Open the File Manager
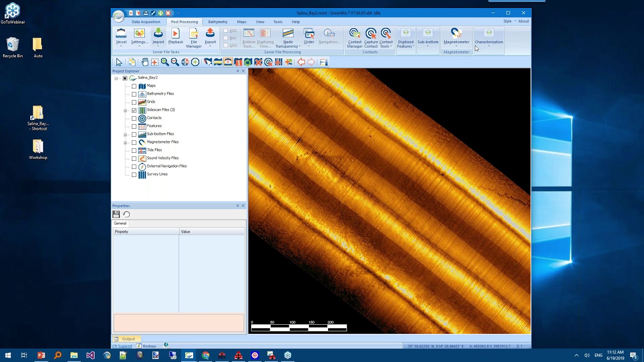The width and height of the screenshot is (644, 362). coord(194,39)
